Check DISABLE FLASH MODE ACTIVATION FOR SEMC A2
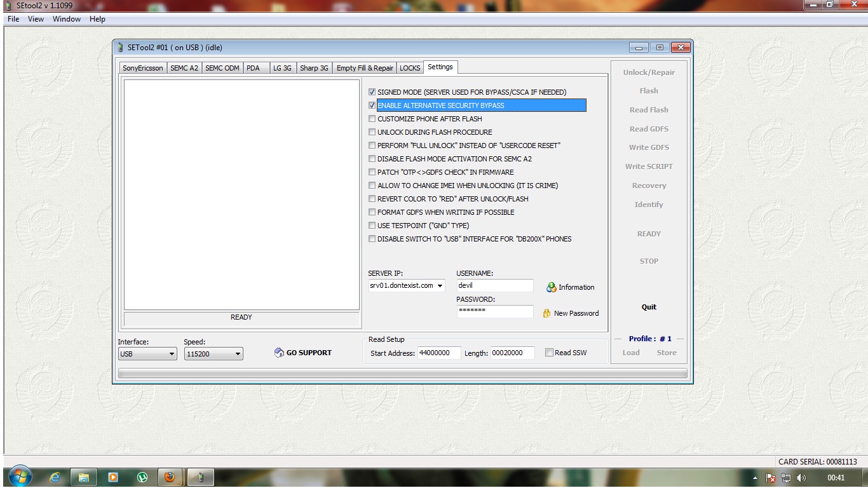This screenshot has width=868, height=488. pyautogui.click(x=372, y=159)
